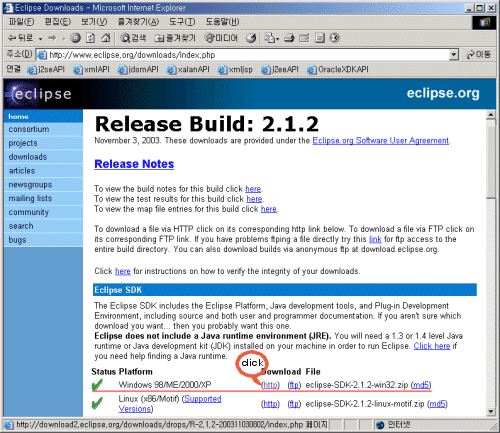Go to the Home page icon
The width and height of the screenshot is (500, 433).
tap(106, 38)
